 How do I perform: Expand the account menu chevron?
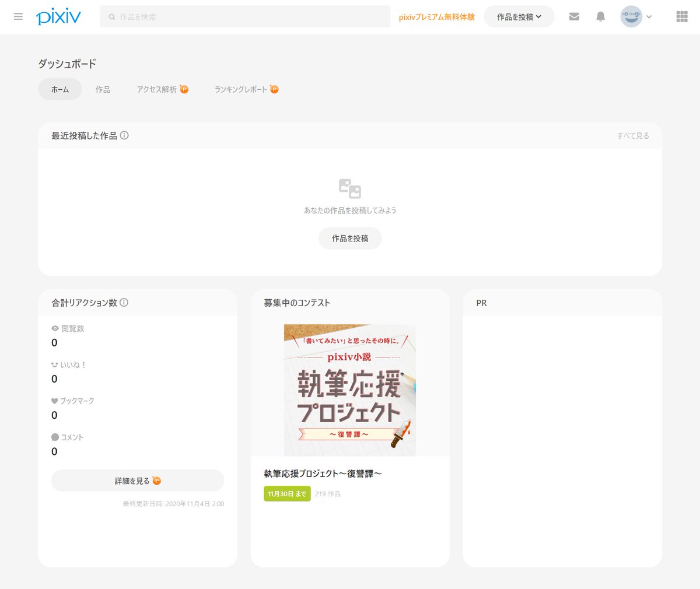coord(649,17)
